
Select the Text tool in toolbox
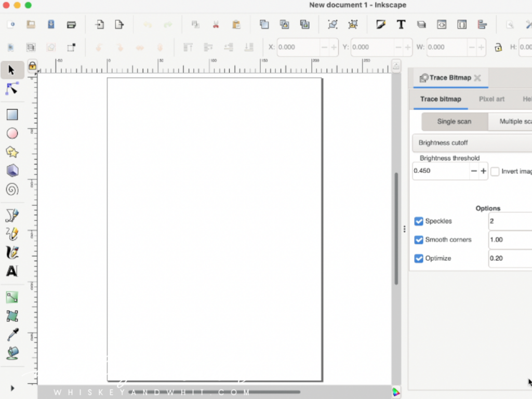coord(12,271)
